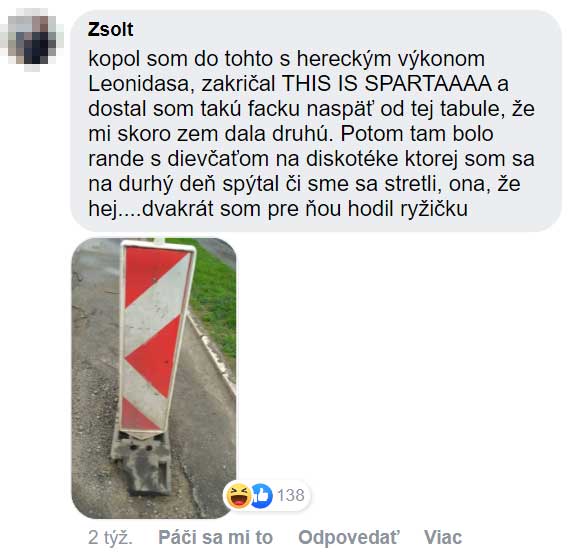Click the red-white striped sign in photo
Viewport: 573px width, 555px height.
point(156,336)
